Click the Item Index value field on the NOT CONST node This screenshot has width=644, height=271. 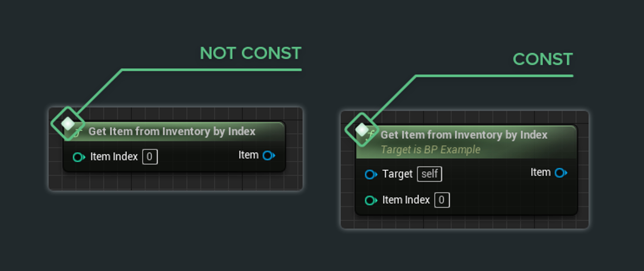(150, 157)
